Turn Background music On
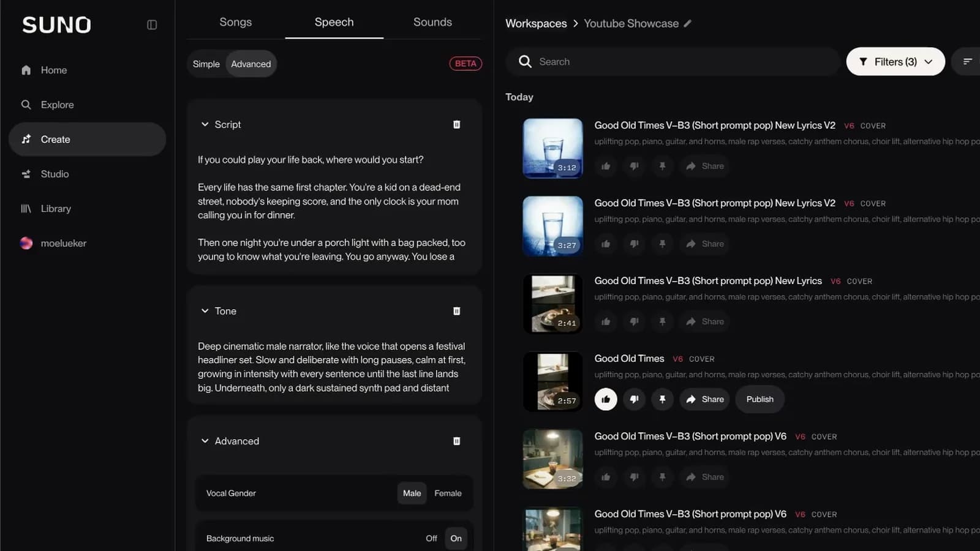Viewport: 980px width, 551px height. [x=456, y=539]
